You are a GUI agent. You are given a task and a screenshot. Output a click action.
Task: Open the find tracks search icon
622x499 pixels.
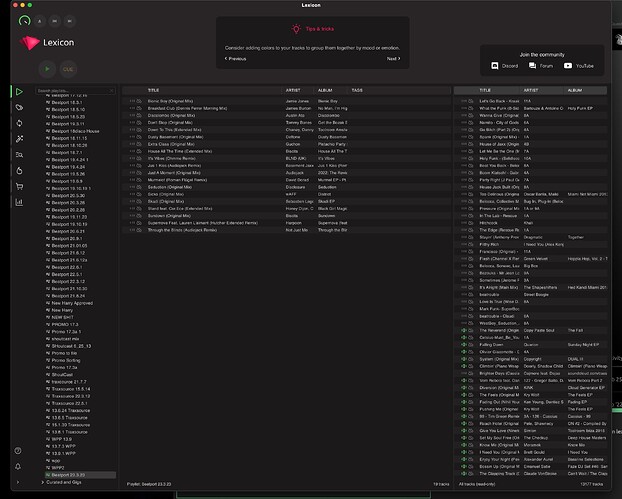[x=18, y=155]
